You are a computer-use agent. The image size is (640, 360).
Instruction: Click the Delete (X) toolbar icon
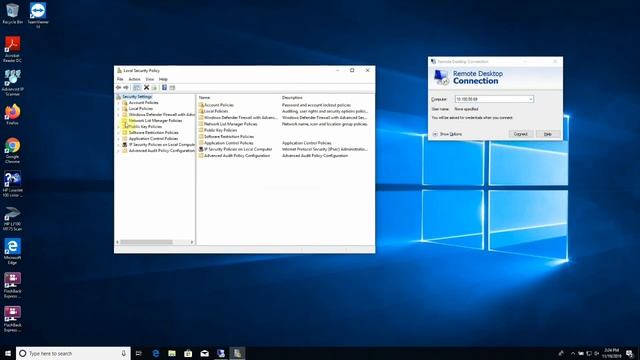[x=146, y=88]
